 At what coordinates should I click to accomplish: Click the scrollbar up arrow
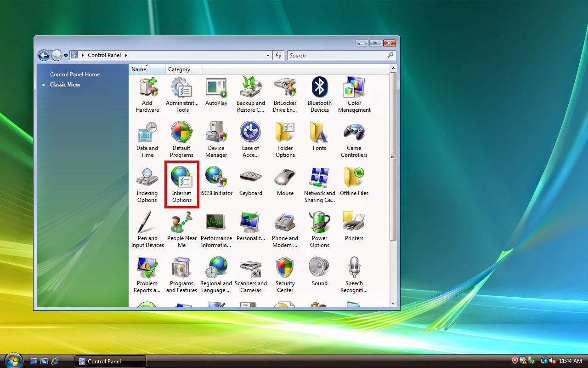tap(393, 68)
